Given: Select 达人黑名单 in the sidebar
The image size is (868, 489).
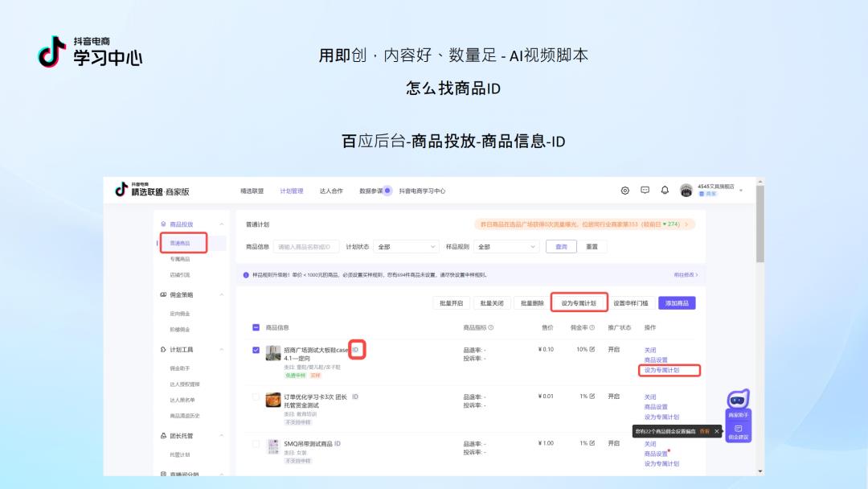Looking at the screenshot, I should pyautogui.click(x=182, y=400).
